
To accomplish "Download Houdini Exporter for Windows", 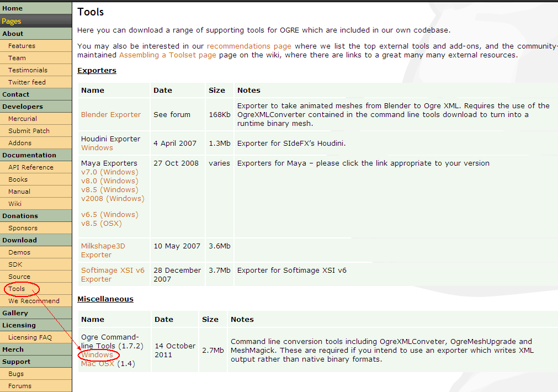I will (97, 147).
